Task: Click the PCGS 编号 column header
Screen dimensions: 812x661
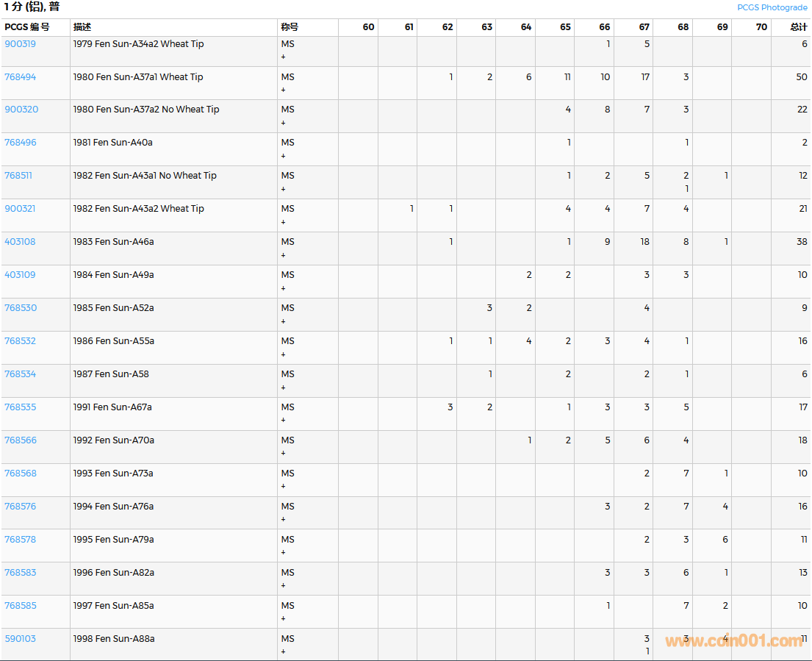Action: point(27,27)
